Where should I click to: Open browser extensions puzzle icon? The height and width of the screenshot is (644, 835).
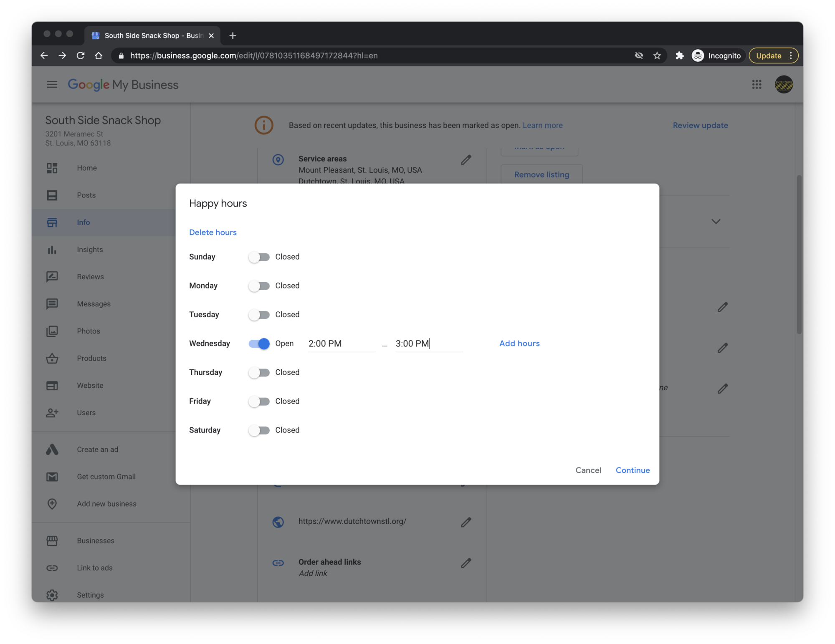coord(679,56)
